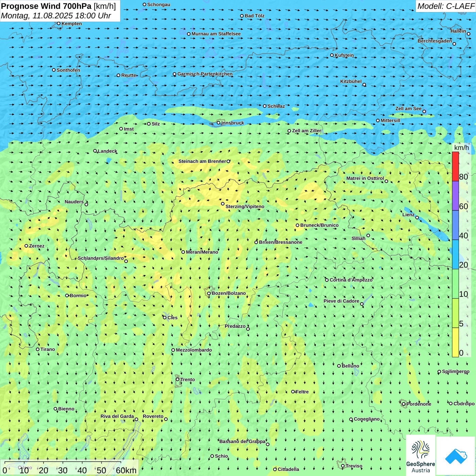The height and width of the screenshot is (476, 476).
Task: Click the Cittadella label
Action: (288, 469)
